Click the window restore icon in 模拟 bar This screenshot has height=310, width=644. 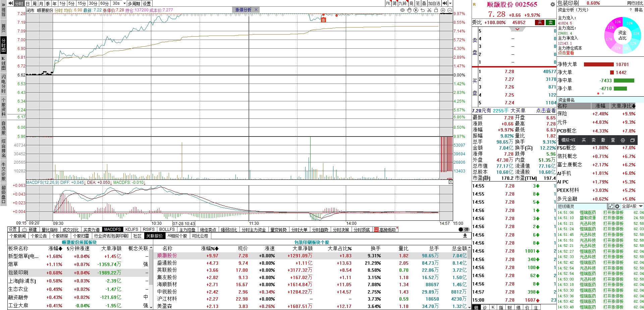pos(633,140)
